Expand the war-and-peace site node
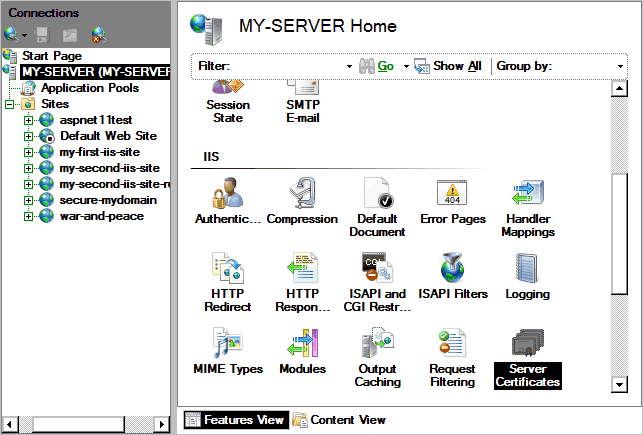This screenshot has height=435, width=643. [28, 216]
